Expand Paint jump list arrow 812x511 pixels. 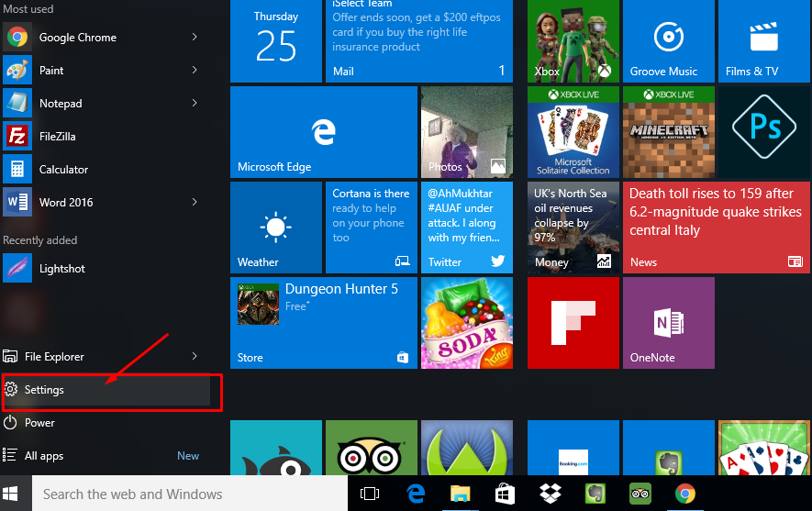click(x=195, y=70)
